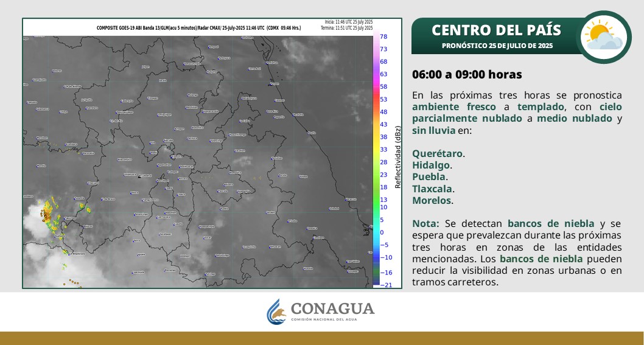Viewport: 644px width, 345px height.
Task: Click the sun and cloud weather icon
Action: point(603,37)
